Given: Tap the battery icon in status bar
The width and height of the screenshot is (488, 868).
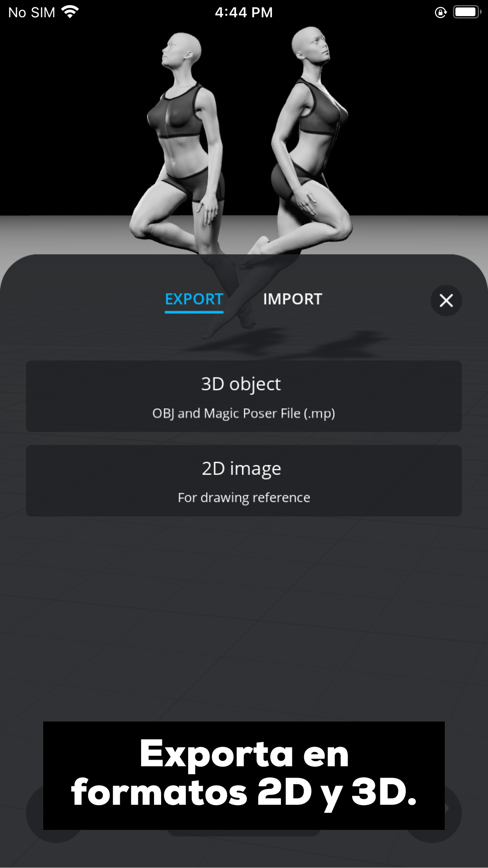Looking at the screenshot, I should pos(467,12).
